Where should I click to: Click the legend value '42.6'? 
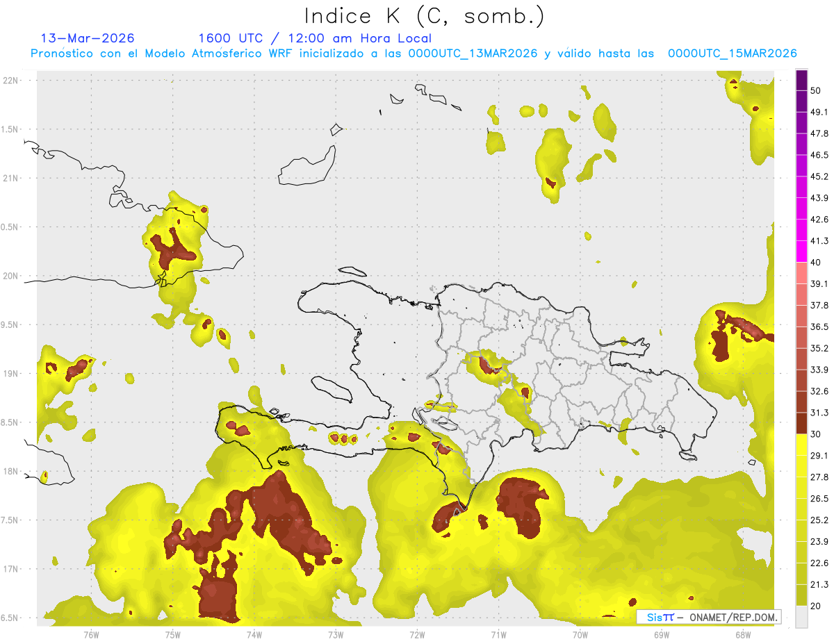point(819,220)
